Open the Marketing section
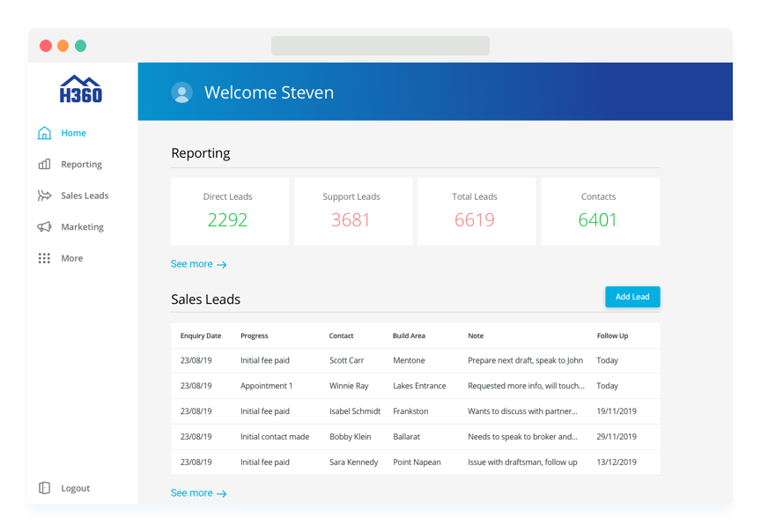The height and width of the screenshot is (532, 761). coord(82,227)
